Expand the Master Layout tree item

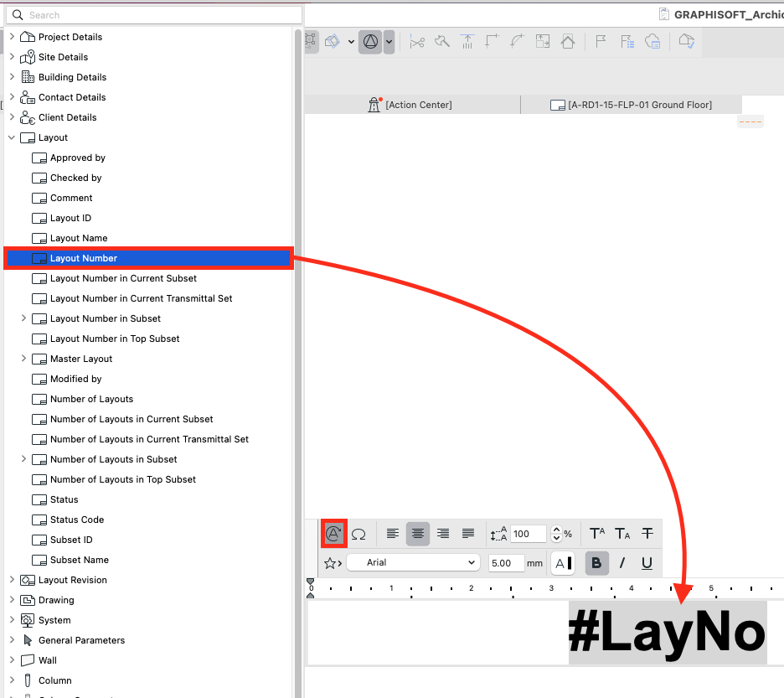pos(24,359)
